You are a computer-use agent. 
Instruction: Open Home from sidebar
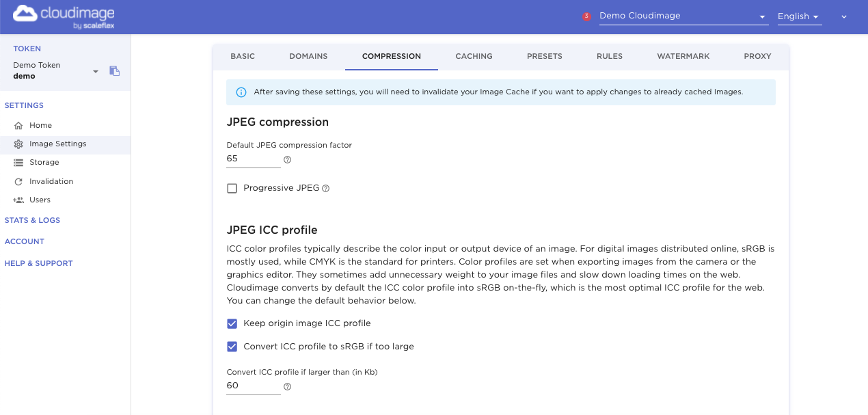tap(40, 126)
